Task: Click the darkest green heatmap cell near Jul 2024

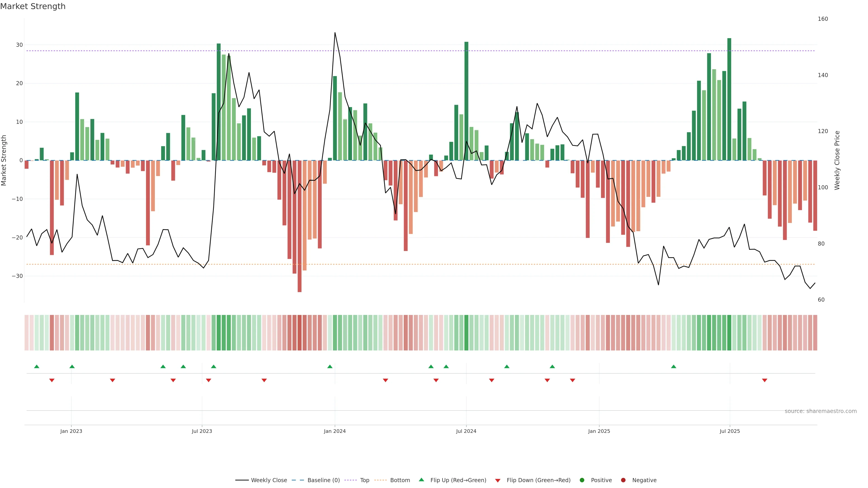Action: pos(466,333)
